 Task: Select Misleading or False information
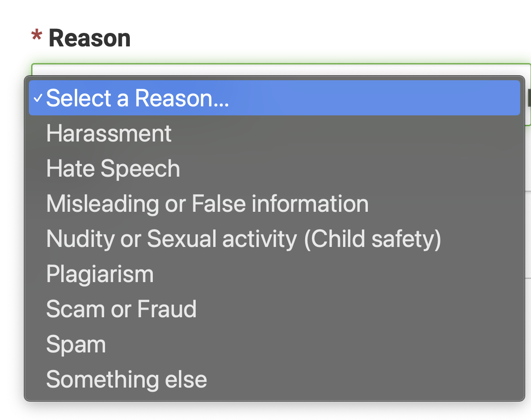click(x=206, y=203)
